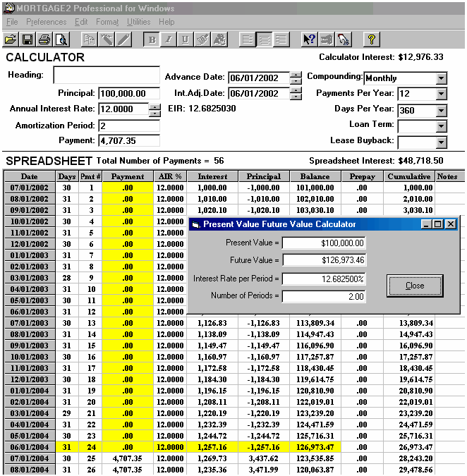Select the align right toolbar icon

281,39
